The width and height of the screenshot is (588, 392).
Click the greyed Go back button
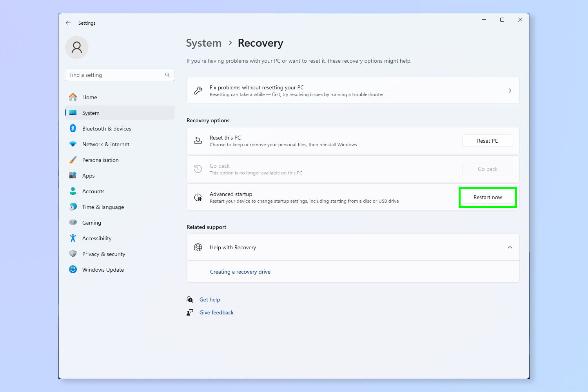pos(488,169)
